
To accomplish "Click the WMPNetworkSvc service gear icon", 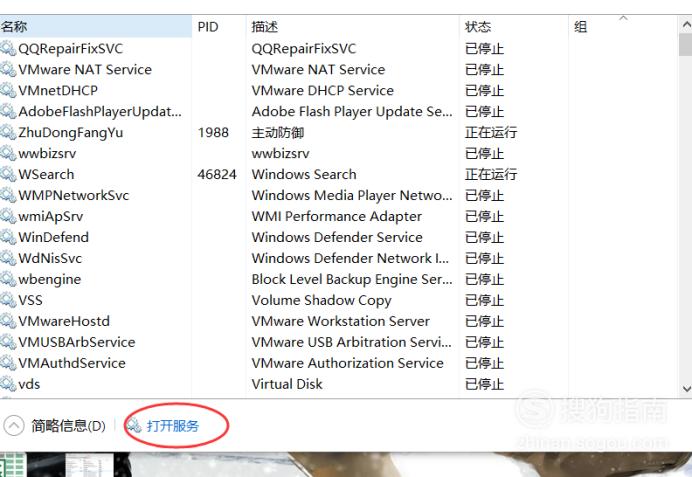I will pyautogui.click(x=8, y=195).
